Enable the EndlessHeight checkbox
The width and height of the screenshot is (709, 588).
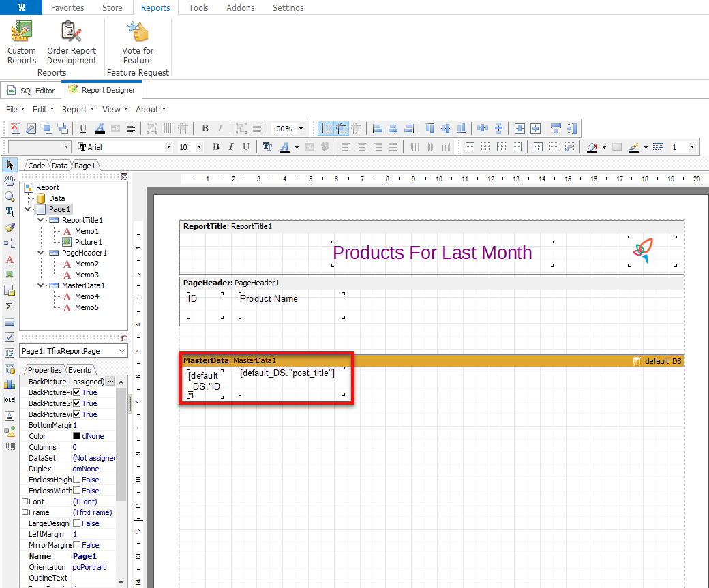(77, 480)
